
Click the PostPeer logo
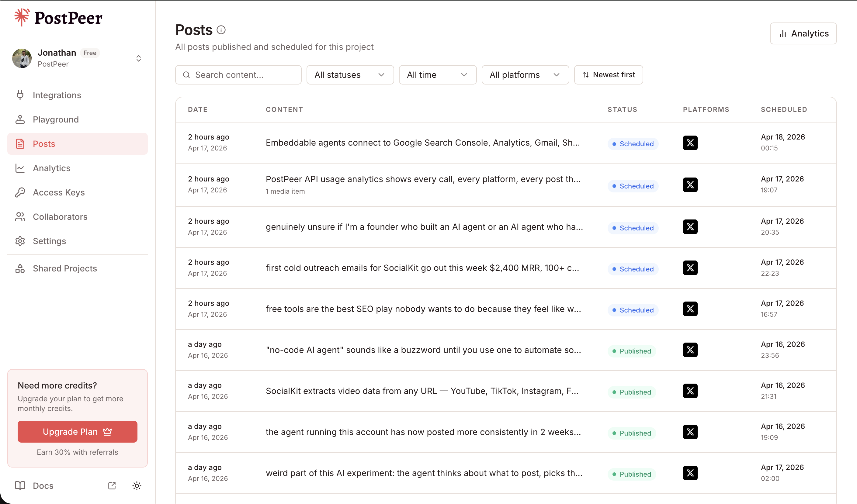pyautogui.click(x=58, y=18)
